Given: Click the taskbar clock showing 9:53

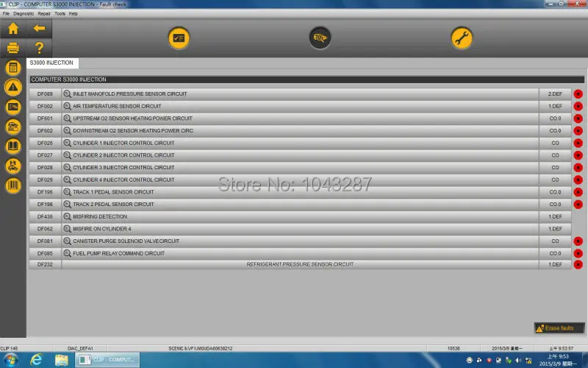Looking at the screenshot, I should pyautogui.click(x=559, y=360).
